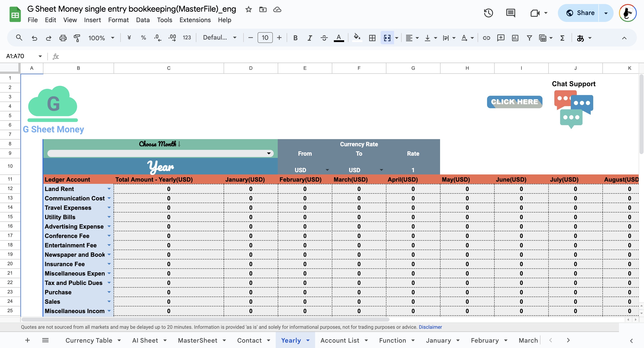
Task: Expand the Land Rent account dropdown
Action: [x=109, y=189]
